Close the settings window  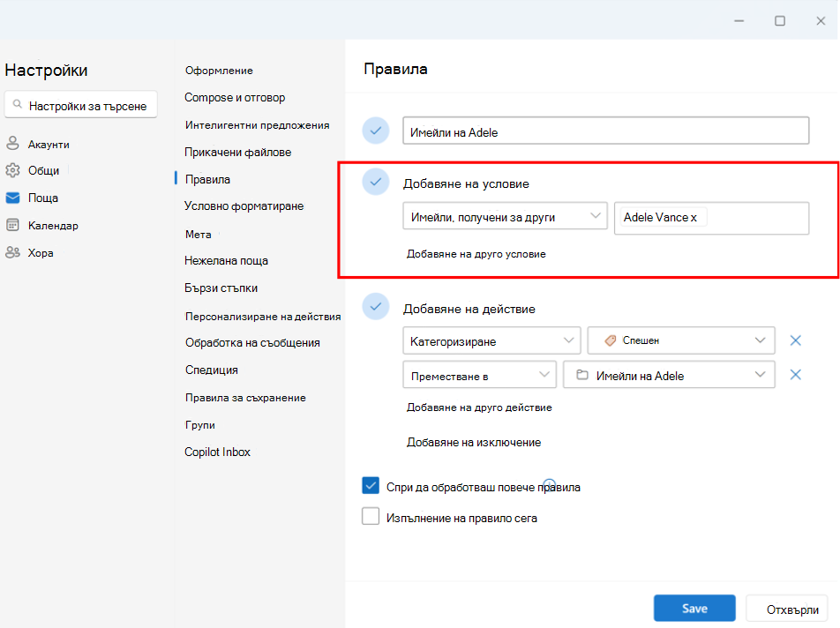(x=821, y=21)
